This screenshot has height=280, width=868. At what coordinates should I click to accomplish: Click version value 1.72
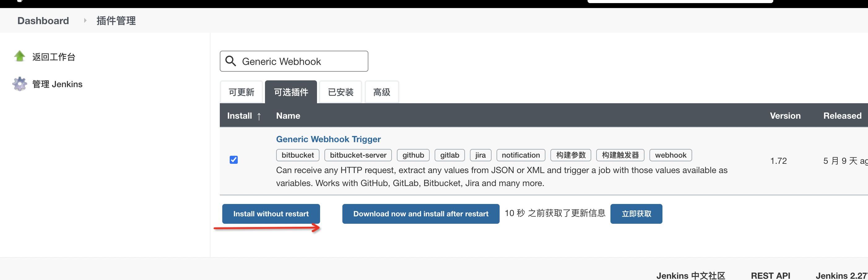coord(778,161)
